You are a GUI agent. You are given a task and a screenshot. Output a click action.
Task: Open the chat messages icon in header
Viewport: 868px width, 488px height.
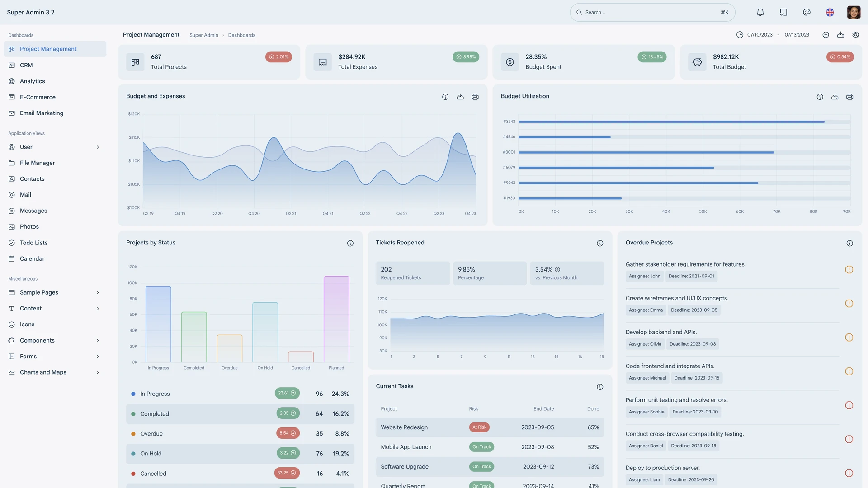click(x=783, y=12)
